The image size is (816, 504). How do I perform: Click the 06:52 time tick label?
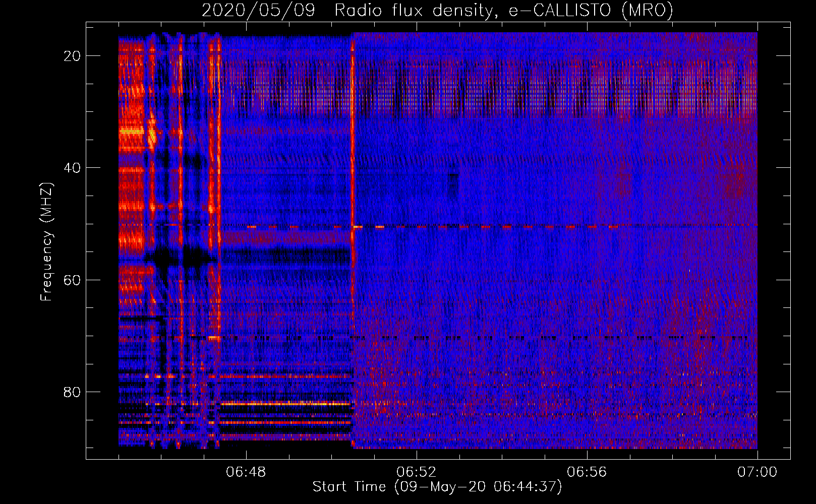(416, 472)
